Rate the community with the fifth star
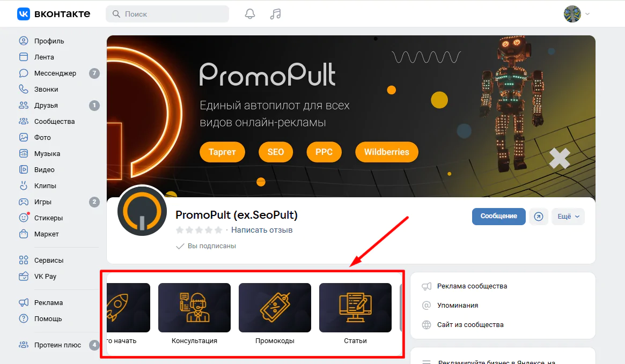The height and width of the screenshot is (364, 625). click(218, 230)
